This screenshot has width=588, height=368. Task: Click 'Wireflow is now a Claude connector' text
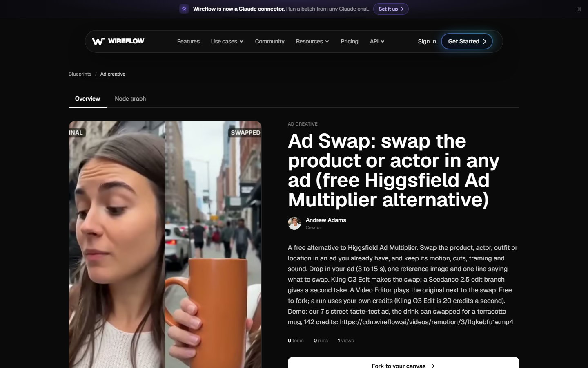pos(239,9)
